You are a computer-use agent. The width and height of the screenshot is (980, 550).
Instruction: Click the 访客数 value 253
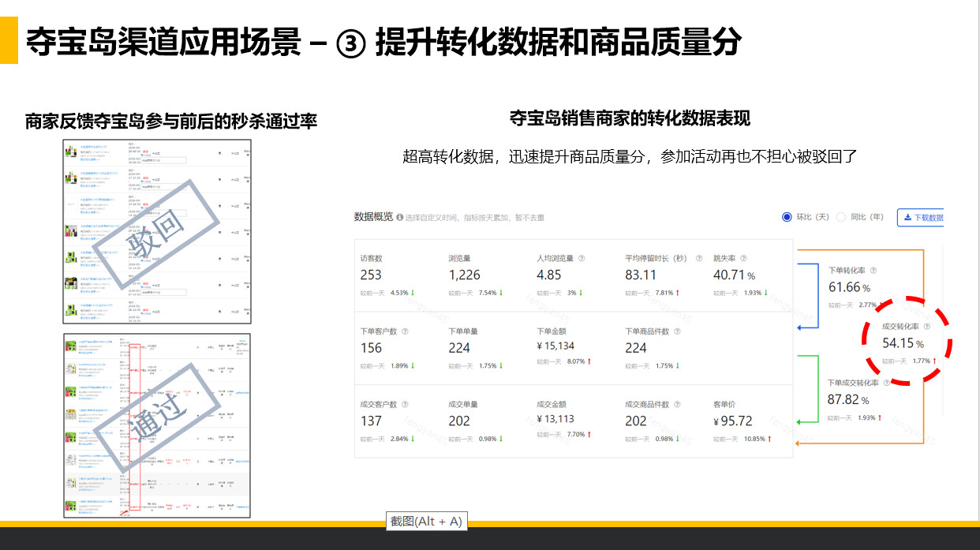[x=371, y=275]
